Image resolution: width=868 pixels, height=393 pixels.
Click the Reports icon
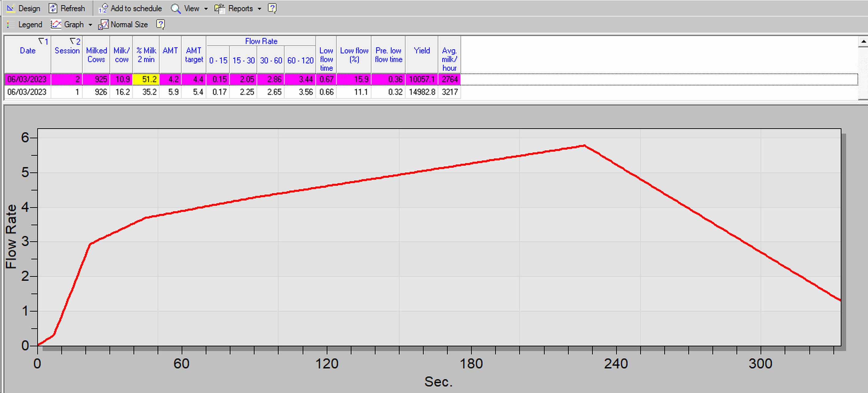click(x=220, y=9)
